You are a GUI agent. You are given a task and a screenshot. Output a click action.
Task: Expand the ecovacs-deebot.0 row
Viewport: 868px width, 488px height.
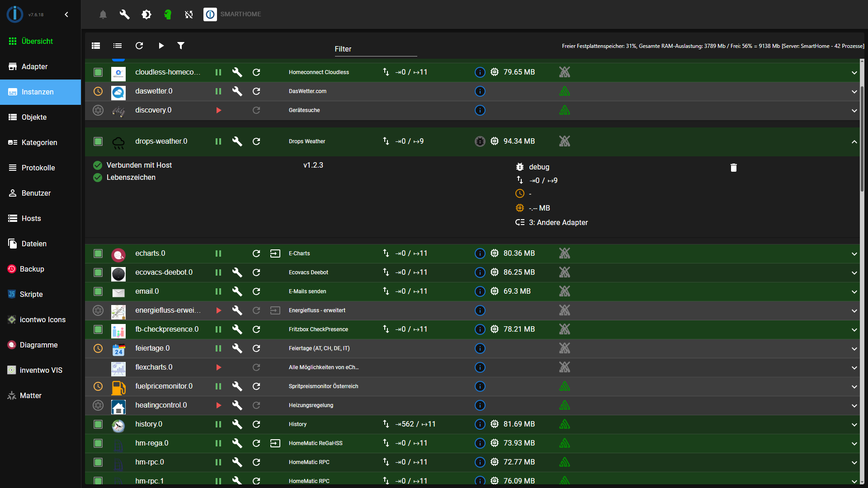(854, 273)
